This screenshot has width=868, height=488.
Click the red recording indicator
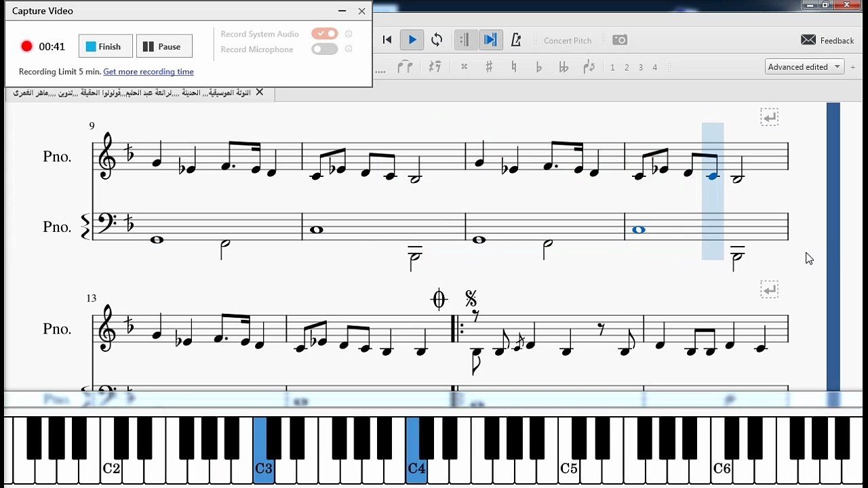point(26,46)
